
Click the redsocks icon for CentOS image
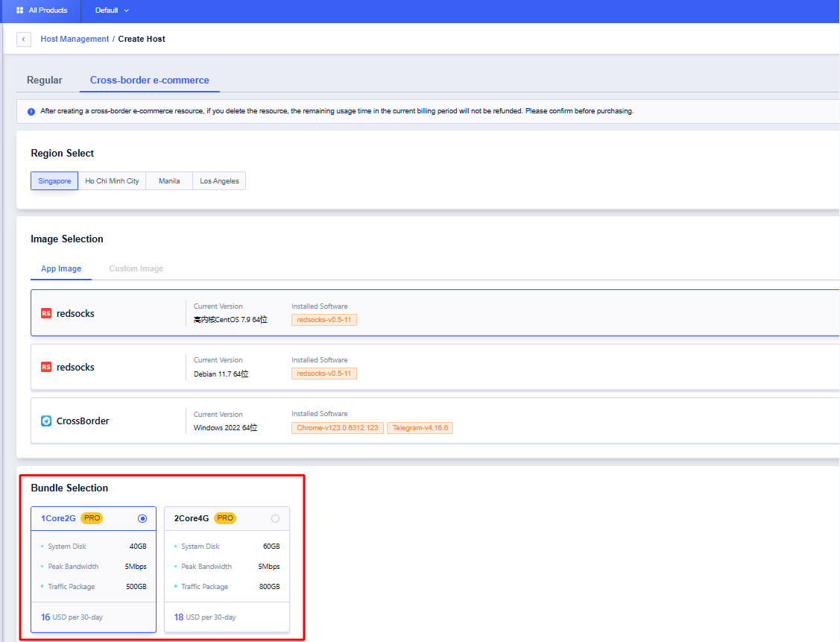(46, 313)
